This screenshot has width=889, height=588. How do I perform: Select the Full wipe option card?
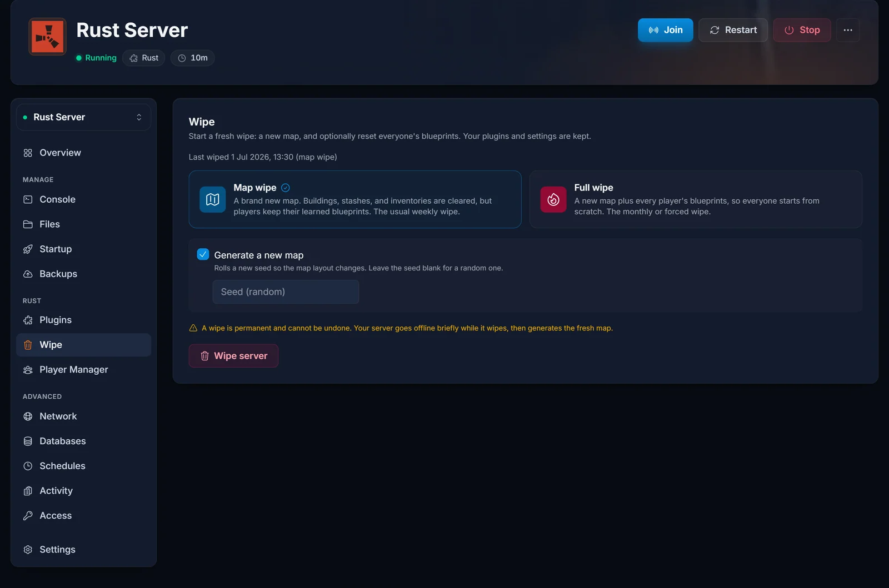pos(696,199)
